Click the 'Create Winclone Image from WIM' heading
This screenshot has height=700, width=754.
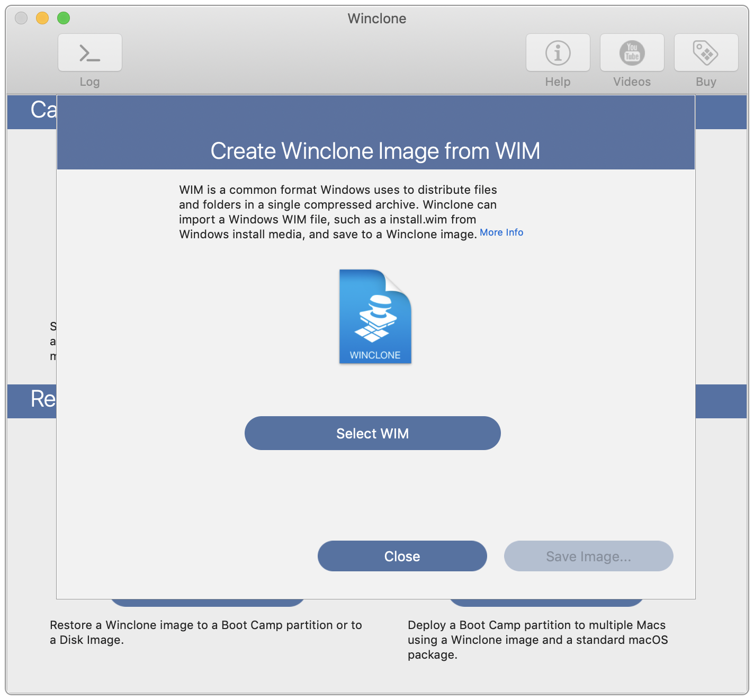click(375, 151)
